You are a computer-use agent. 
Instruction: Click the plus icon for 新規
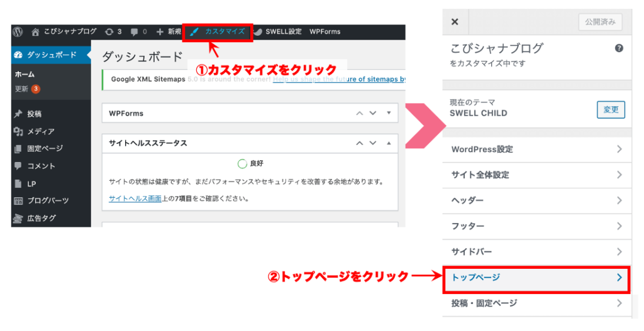tap(160, 31)
